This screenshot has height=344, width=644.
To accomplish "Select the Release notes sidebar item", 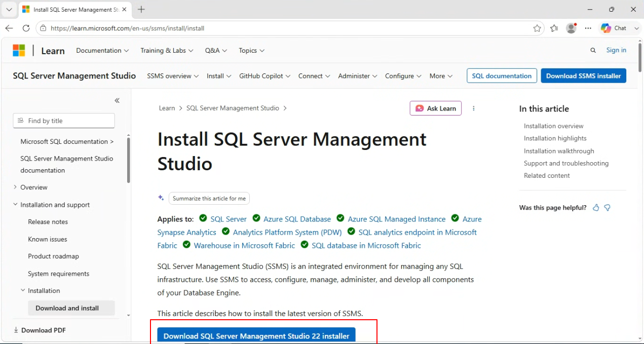I will click(48, 222).
